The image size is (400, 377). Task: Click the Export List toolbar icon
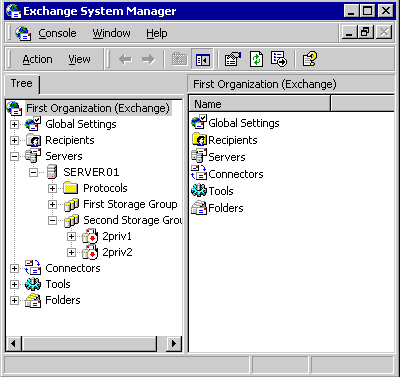tap(279, 59)
